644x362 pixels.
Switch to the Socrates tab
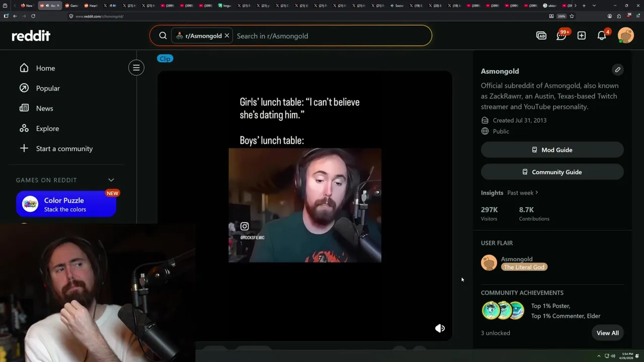397,6
